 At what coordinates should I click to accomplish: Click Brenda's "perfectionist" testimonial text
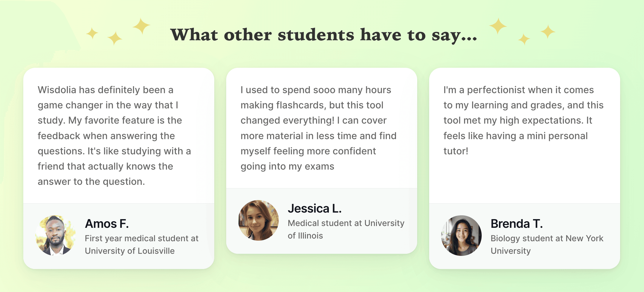point(523,120)
